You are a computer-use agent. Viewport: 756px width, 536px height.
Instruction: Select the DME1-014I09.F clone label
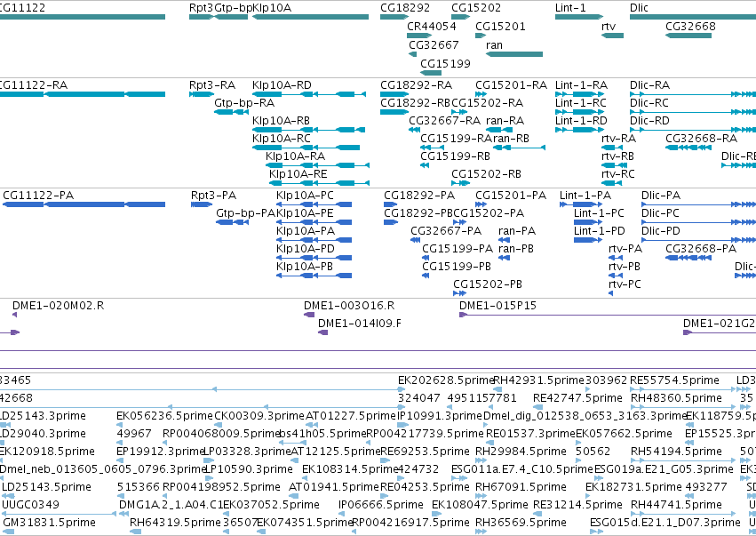pos(360,324)
